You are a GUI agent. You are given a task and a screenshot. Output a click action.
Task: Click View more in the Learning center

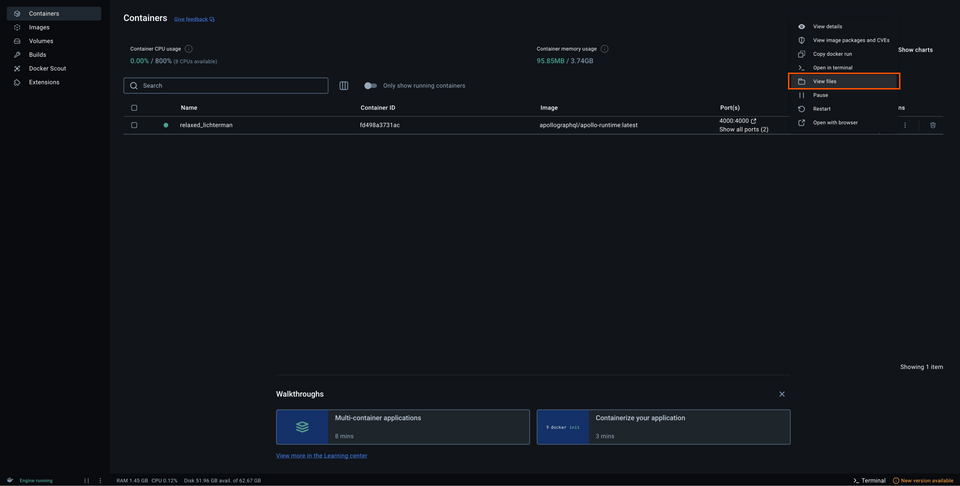[321, 455]
